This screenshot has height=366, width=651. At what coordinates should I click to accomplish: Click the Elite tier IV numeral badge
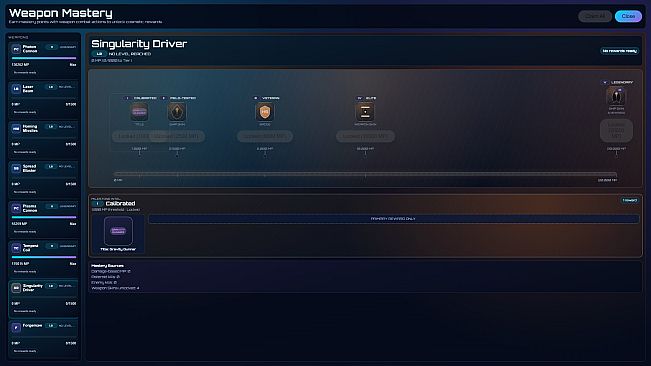click(x=360, y=98)
